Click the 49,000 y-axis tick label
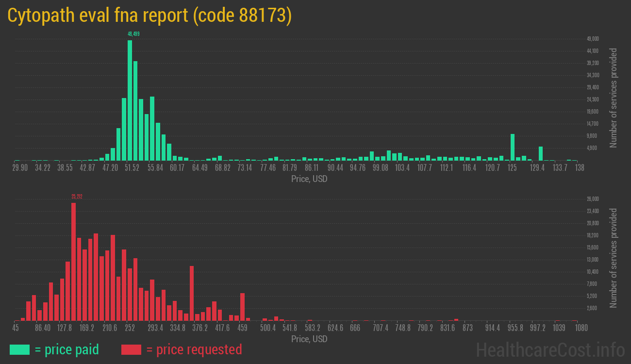The width and height of the screenshot is (631, 364). pos(593,39)
